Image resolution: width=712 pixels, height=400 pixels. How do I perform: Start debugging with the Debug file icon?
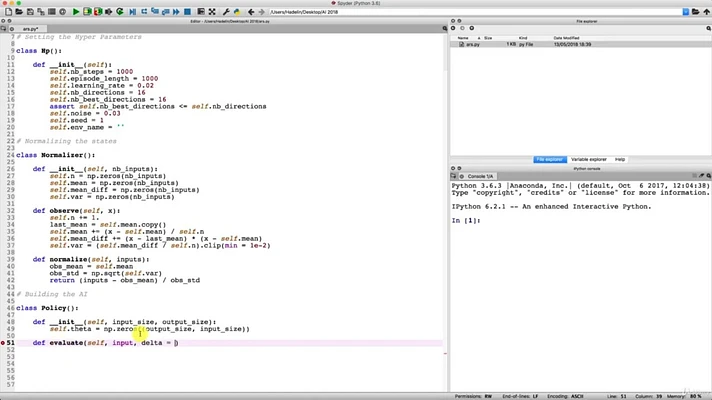[x=133, y=12]
